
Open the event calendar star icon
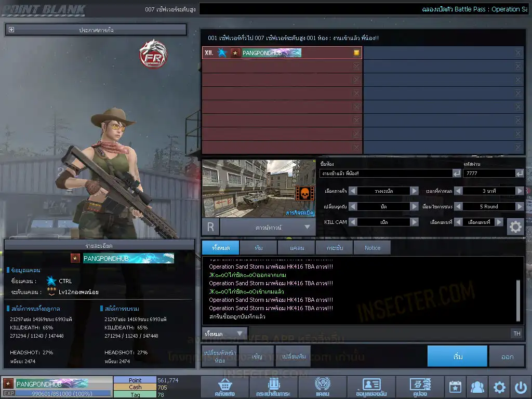455,388
